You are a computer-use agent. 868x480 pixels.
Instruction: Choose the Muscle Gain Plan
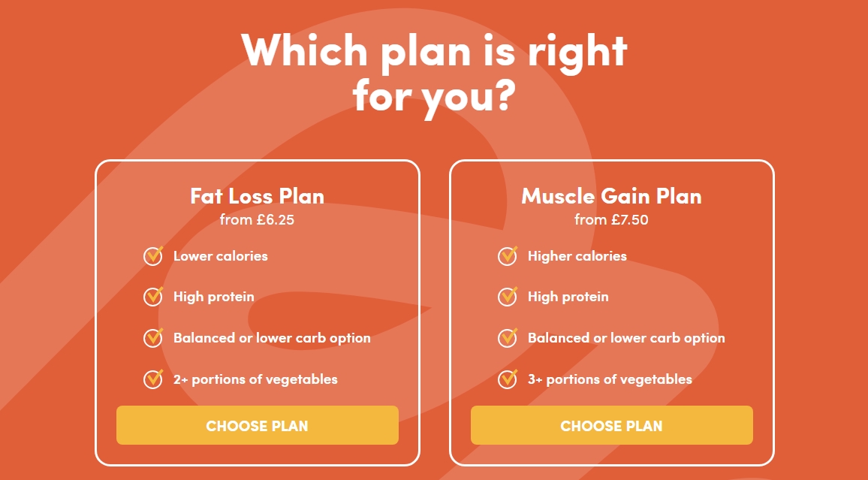(612, 425)
